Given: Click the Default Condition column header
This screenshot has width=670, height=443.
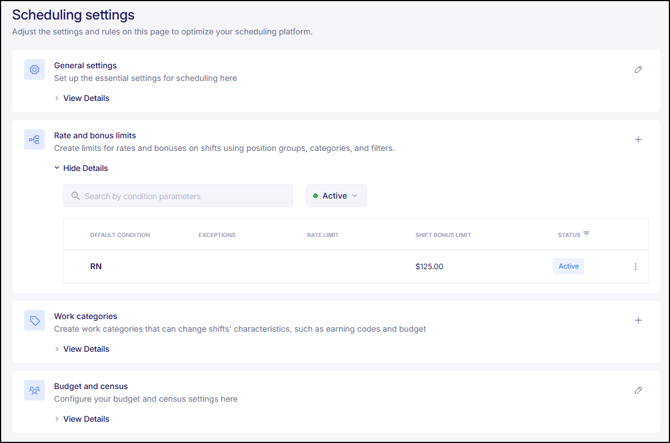Looking at the screenshot, I should click(120, 235).
